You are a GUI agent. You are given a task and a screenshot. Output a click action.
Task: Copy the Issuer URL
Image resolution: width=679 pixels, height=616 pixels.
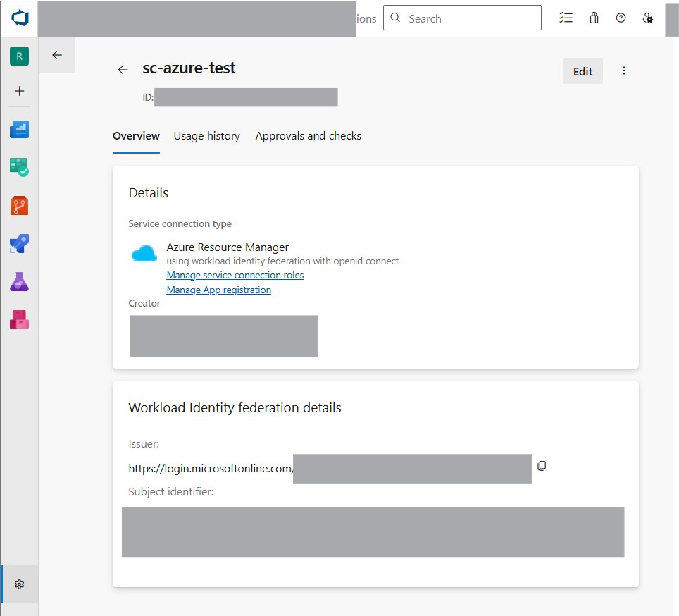pos(542,466)
